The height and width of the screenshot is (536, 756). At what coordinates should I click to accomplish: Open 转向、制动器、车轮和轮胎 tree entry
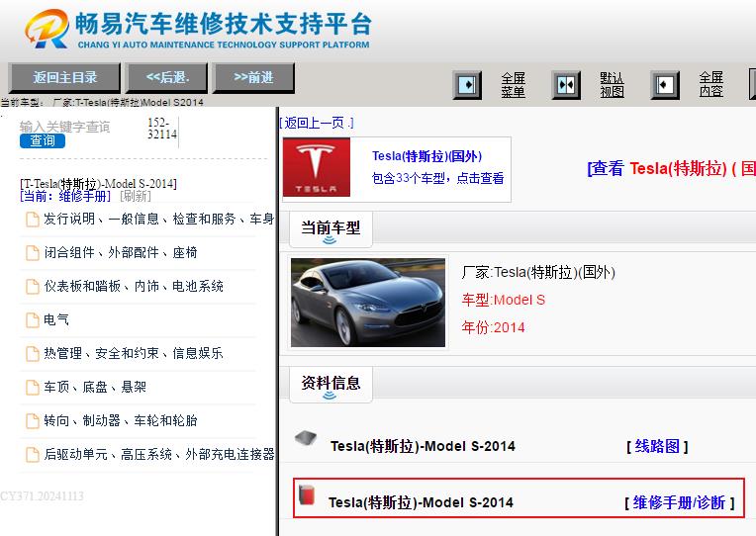121,421
